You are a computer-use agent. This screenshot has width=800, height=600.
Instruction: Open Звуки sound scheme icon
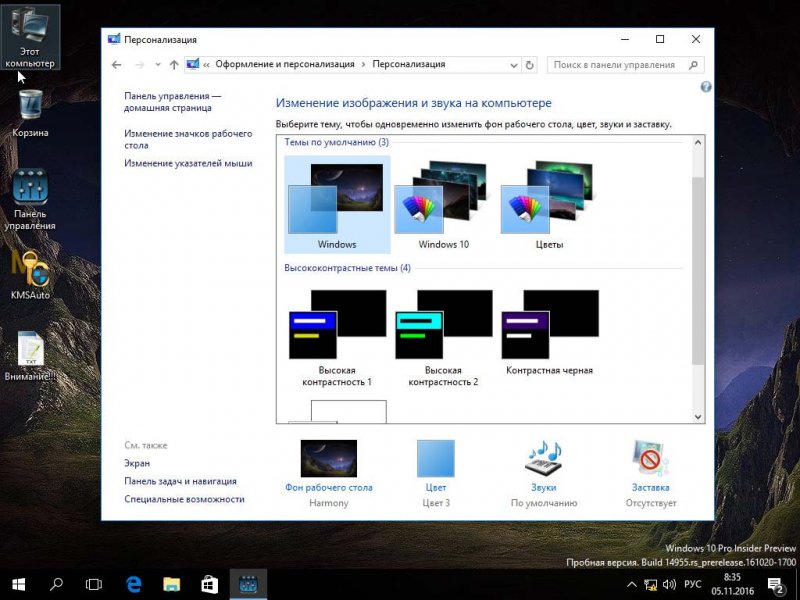point(543,458)
